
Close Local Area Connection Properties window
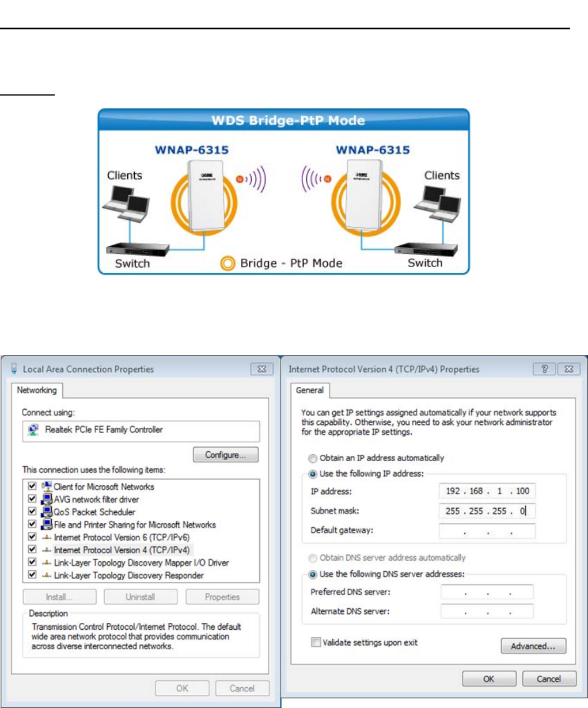pos(261,370)
